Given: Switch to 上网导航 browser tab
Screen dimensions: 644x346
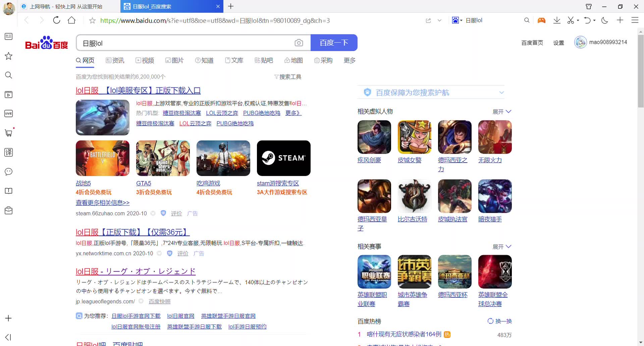Looking at the screenshot, I should (x=69, y=6).
